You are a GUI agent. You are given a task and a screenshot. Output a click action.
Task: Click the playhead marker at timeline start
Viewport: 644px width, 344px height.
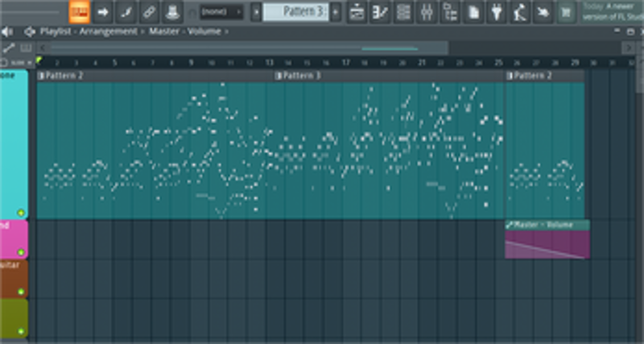[39, 60]
